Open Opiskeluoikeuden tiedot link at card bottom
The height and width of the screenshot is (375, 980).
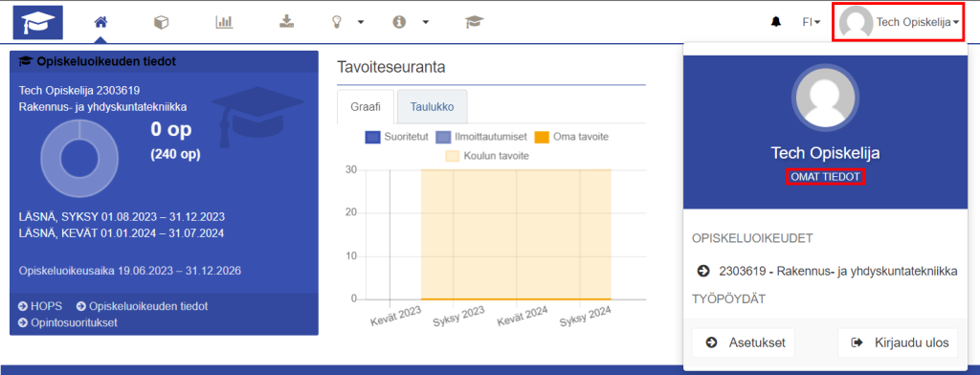[142, 306]
